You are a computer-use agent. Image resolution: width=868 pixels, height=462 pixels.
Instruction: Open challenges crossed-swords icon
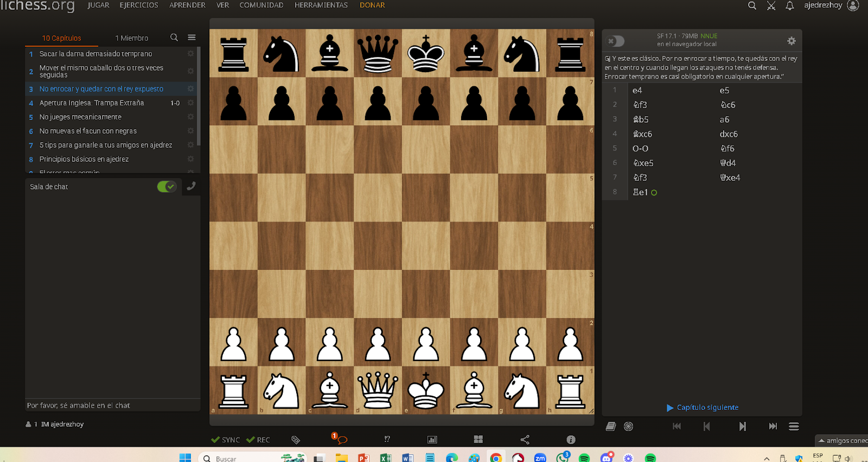point(771,5)
